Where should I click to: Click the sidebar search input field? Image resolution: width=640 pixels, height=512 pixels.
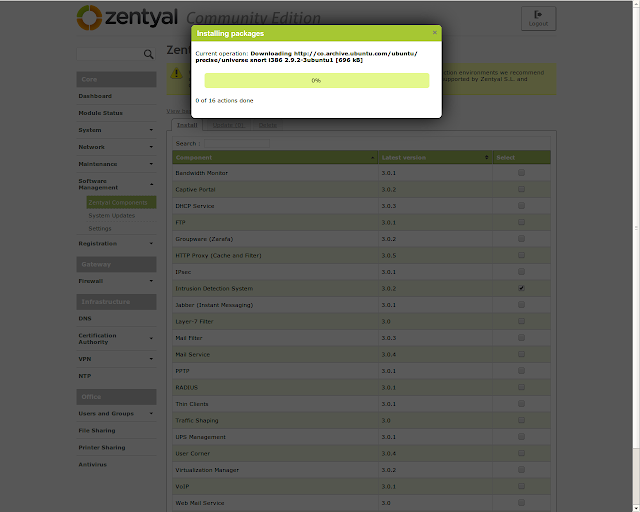109,54
